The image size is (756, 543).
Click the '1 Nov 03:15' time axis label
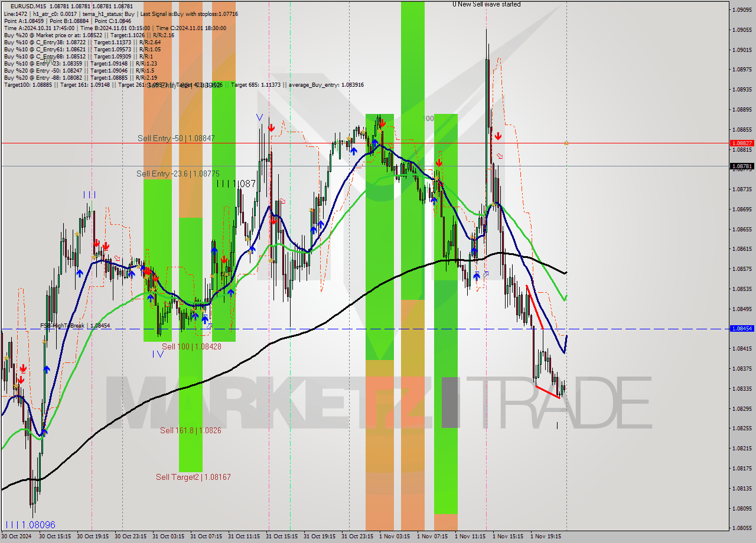[x=395, y=537]
